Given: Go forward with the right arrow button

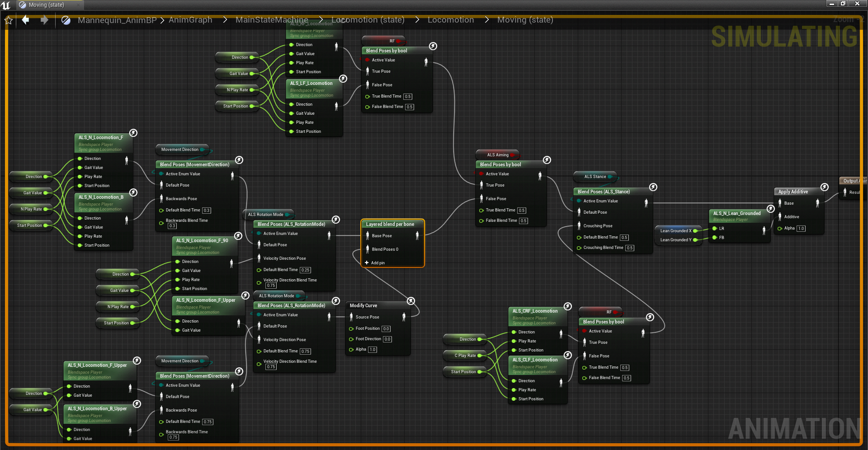Looking at the screenshot, I should [x=44, y=20].
